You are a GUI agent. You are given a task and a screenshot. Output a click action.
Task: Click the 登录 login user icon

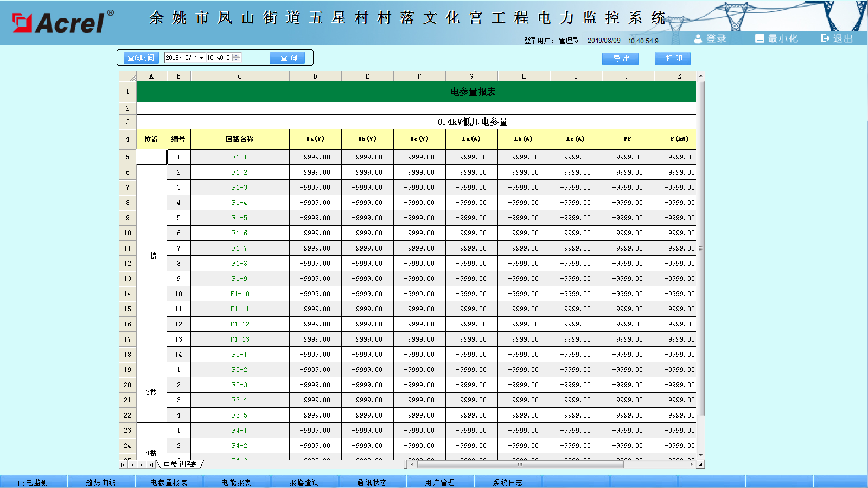tap(698, 38)
